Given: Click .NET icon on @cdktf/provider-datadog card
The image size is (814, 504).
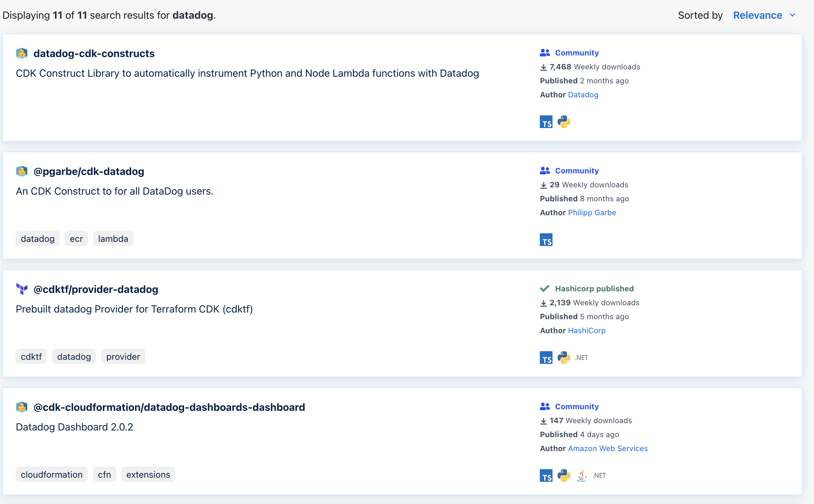Looking at the screenshot, I should click(x=581, y=358).
